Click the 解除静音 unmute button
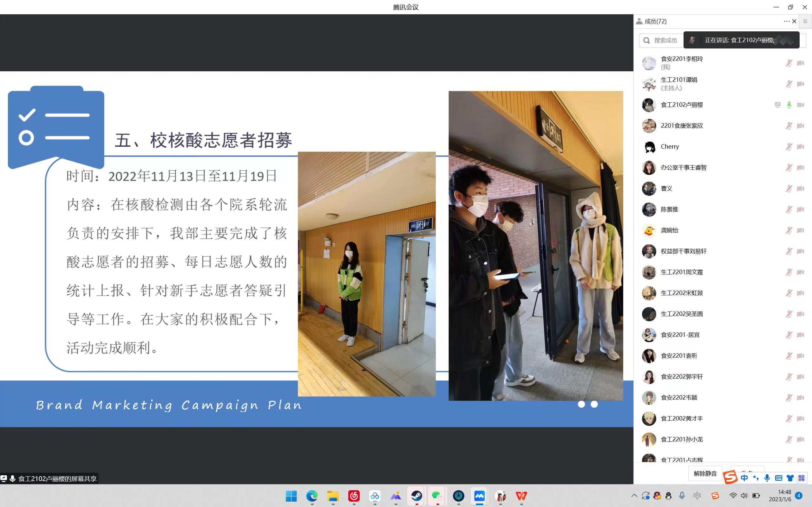812x507 pixels. 705,473
